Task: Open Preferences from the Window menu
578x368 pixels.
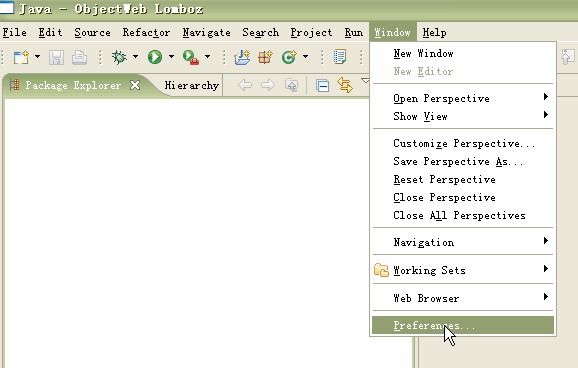Action: point(463,325)
